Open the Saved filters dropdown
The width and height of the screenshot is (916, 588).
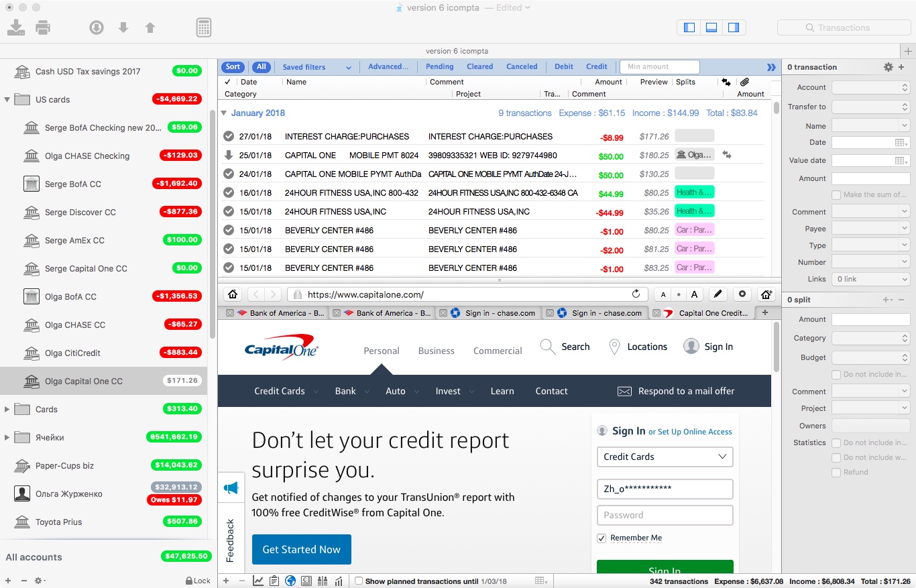click(x=317, y=67)
